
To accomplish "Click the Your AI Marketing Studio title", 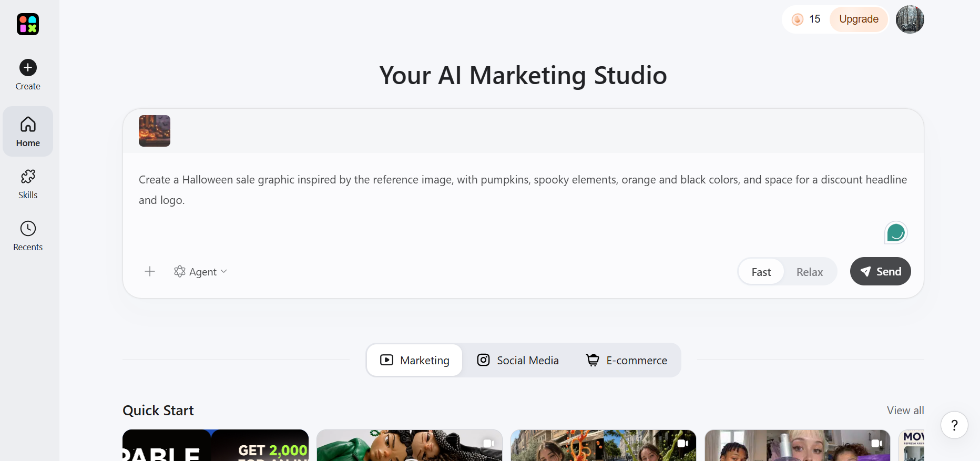I will pyautogui.click(x=523, y=75).
